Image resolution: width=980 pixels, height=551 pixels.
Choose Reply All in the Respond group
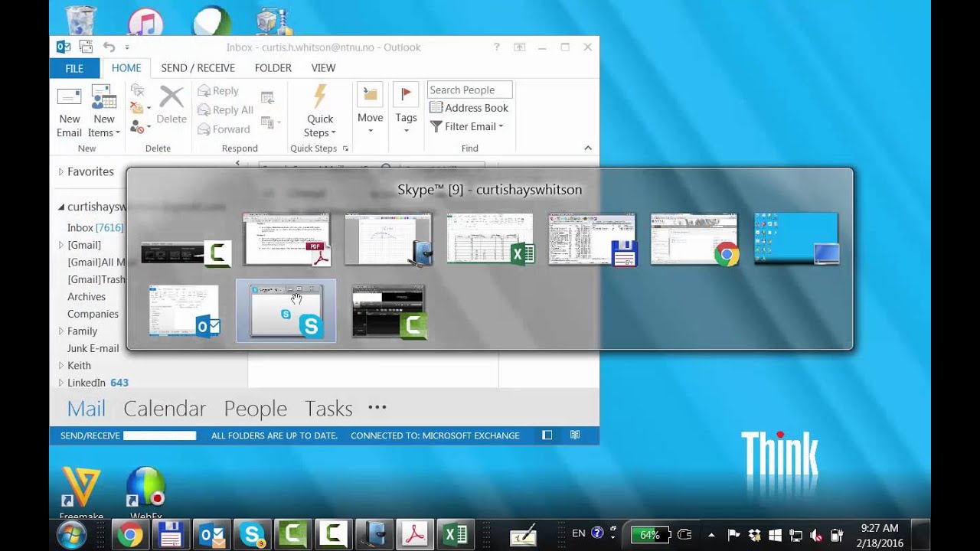pyautogui.click(x=225, y=109)
